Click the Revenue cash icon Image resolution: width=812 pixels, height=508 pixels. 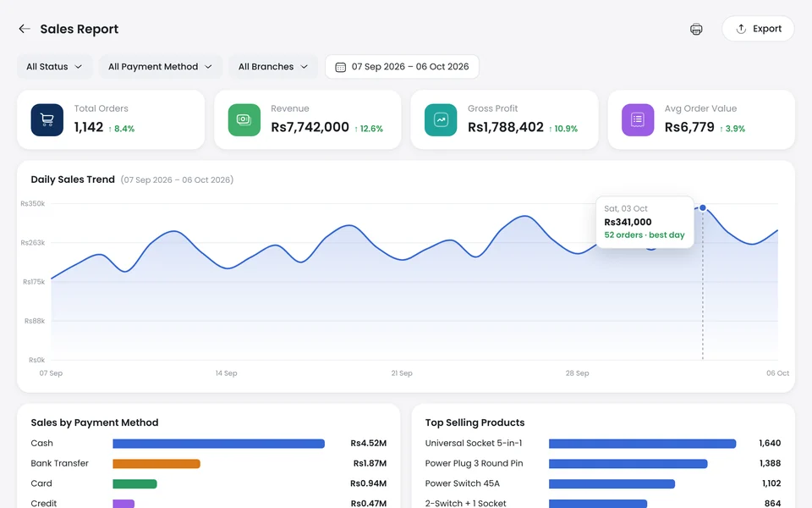(244, 119)
